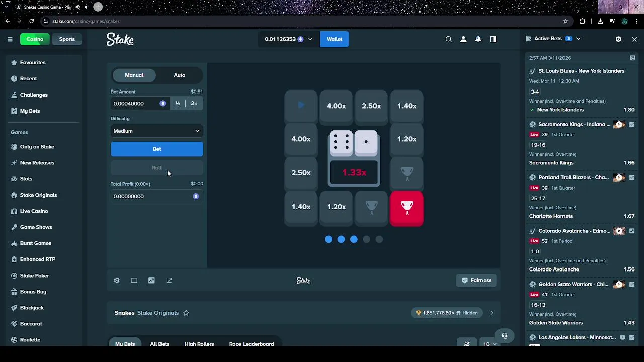Halve the bet amount
Image resolution: width=644 pixels, height=362 pixels.
(x=178, y=103)
